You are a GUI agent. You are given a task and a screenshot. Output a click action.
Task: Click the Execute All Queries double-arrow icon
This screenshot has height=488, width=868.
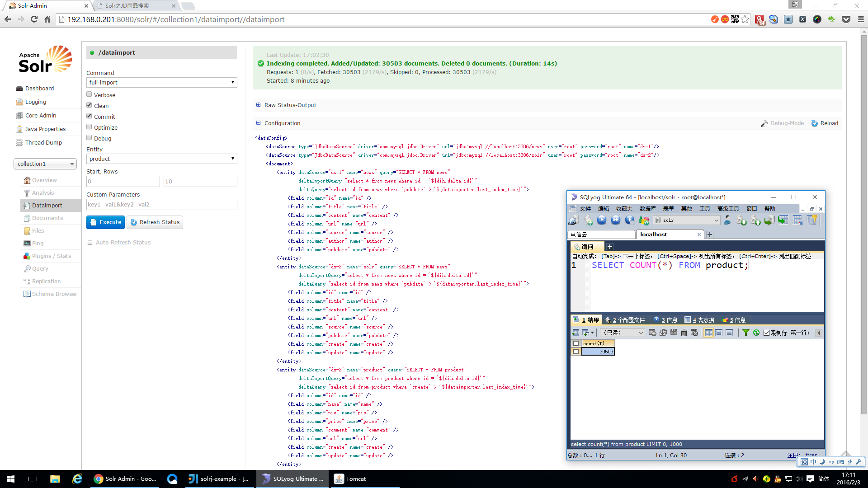(616, 220)
